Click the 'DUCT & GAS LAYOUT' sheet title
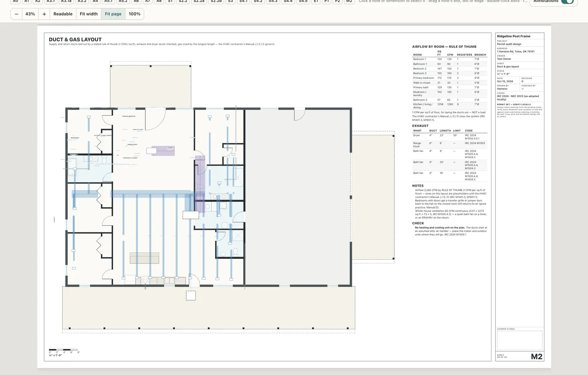 (x=75, y=39)
